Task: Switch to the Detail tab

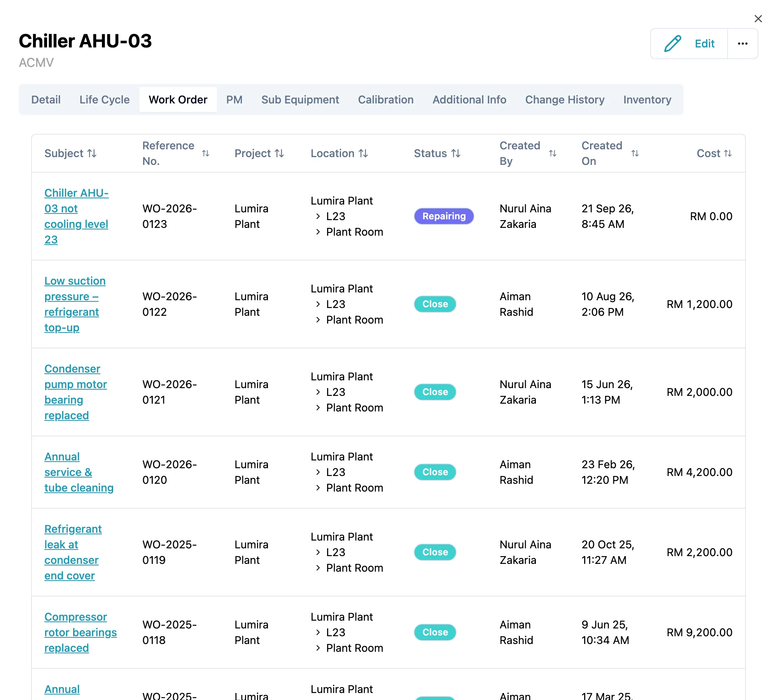Action: tap(46, 100)
